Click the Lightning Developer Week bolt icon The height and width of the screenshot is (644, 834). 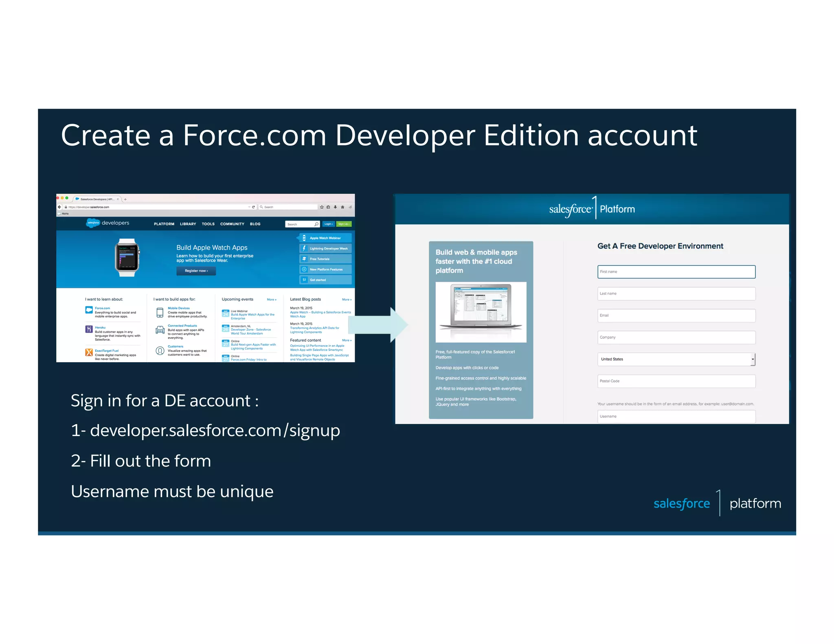(304, 248)
